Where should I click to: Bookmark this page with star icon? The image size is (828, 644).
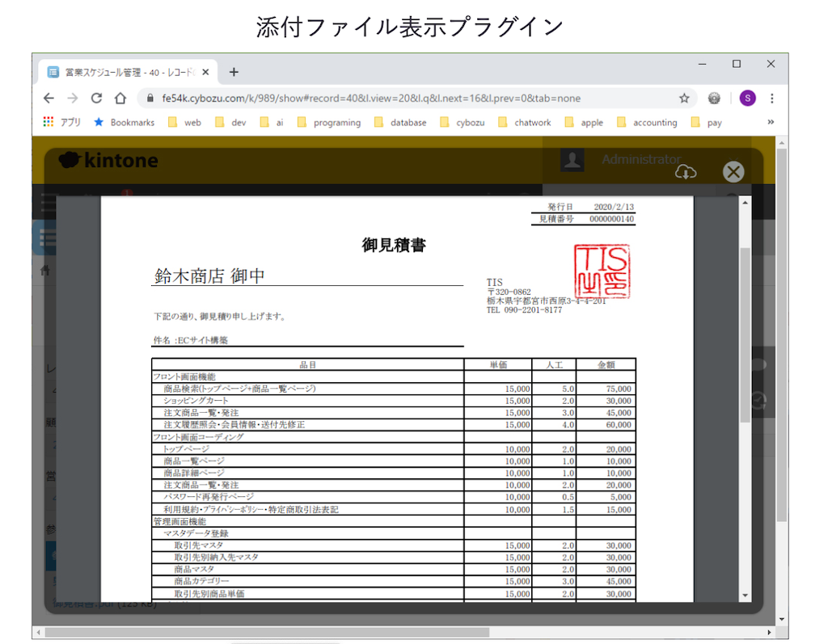click(x=684, y=99)
